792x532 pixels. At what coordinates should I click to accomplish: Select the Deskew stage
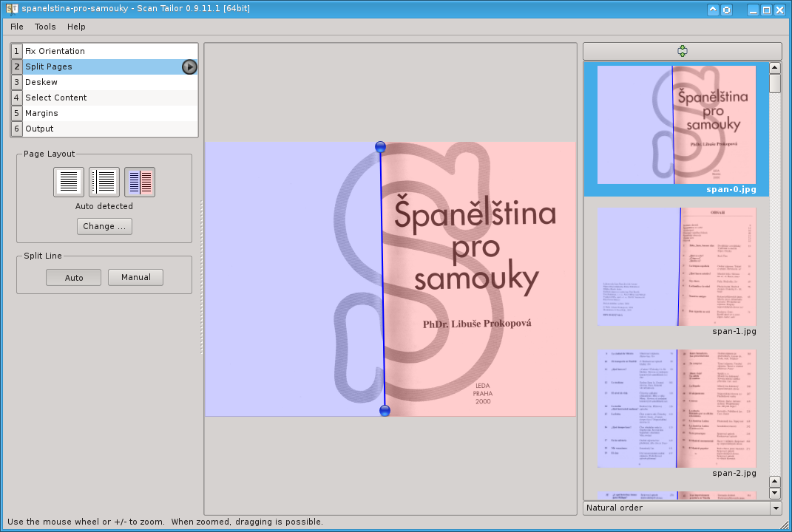pos(104,82)
